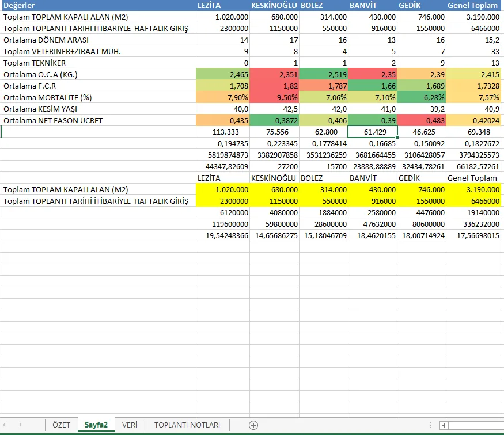Viewport: 504px width, 435px height.
Task: Select the cell with 0,3872
Action: (274, 121)
